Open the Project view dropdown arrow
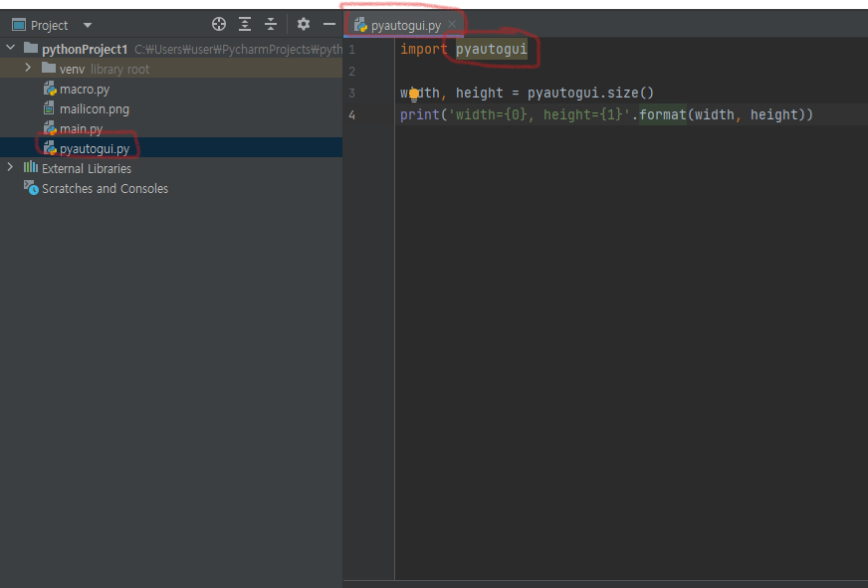Screen dimensions: 868x588 [88, 26]
